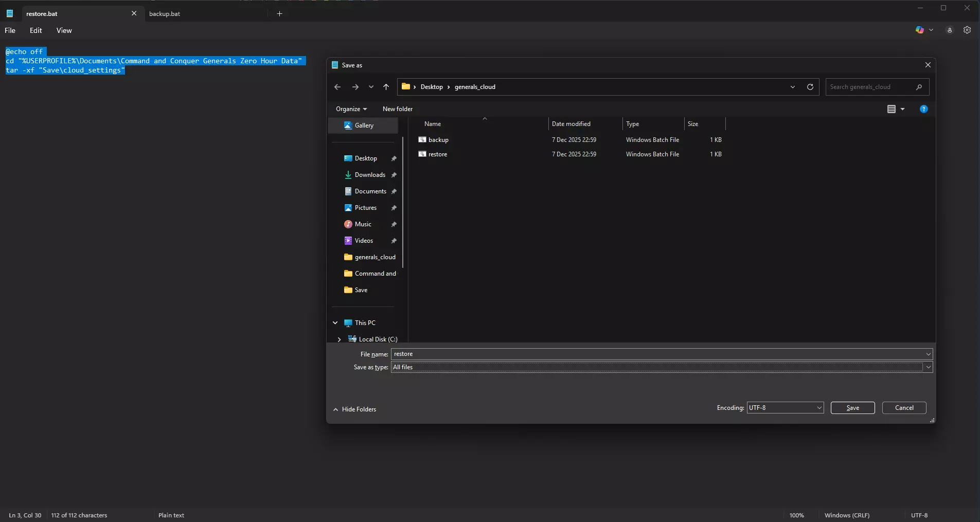Expand the Local Disk (C:) node
Image resolution: width=980 pixels, height=522 pixels.
click(339, 339)
